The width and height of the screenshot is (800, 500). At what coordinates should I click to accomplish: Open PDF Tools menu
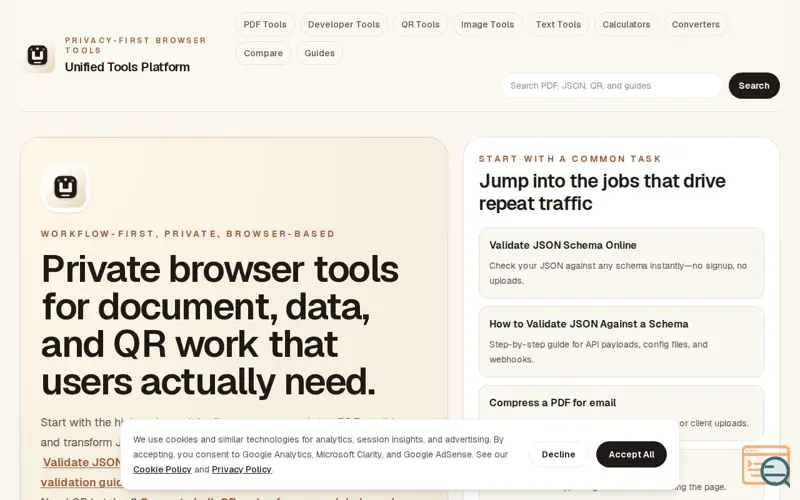click(x=265, y=24)
